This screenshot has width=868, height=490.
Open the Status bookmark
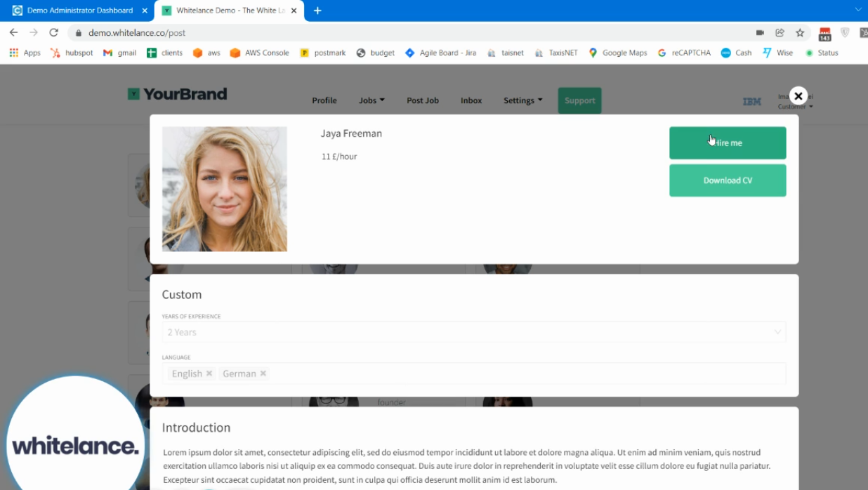822,53
